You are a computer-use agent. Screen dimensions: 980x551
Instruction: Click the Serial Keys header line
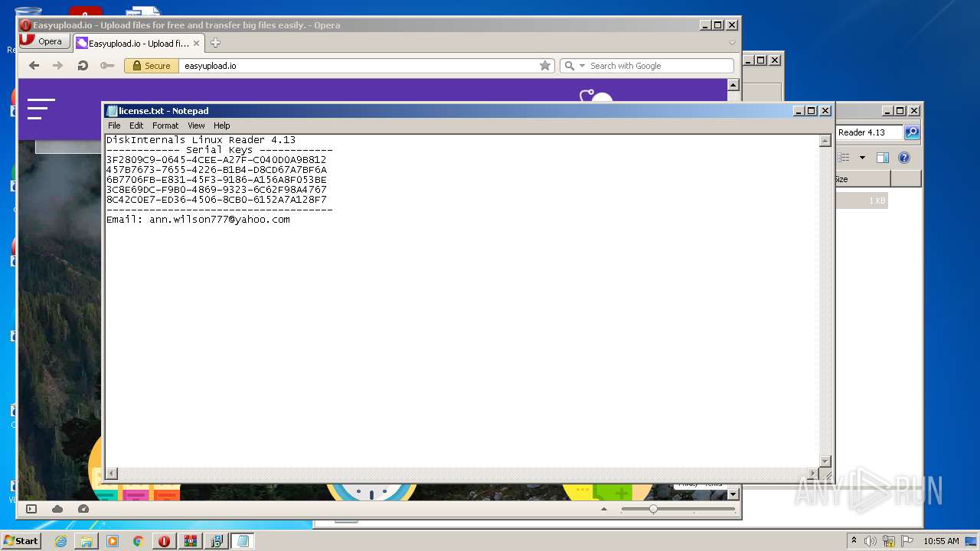point(220,150)
